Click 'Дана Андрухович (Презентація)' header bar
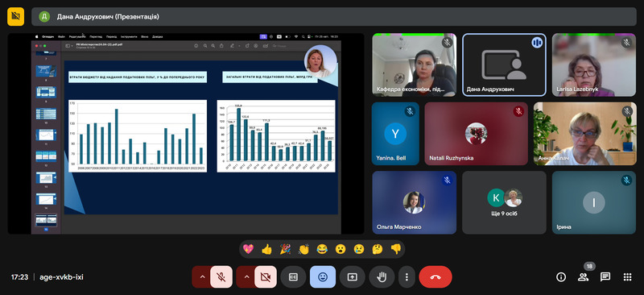The height and width of the screenshot is (295, 644). point(334,16)
